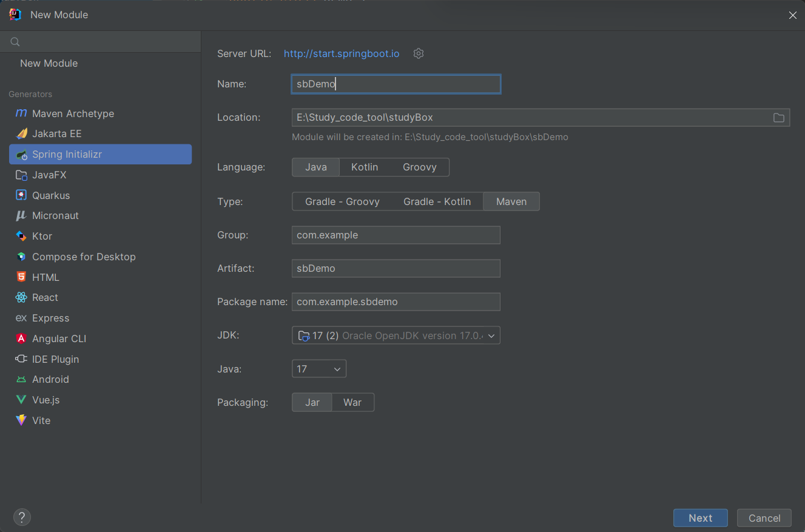The width and height of the screenshot is (805, 532).
Task: Select the Ktor generator
Action: (x=100, y=236)
